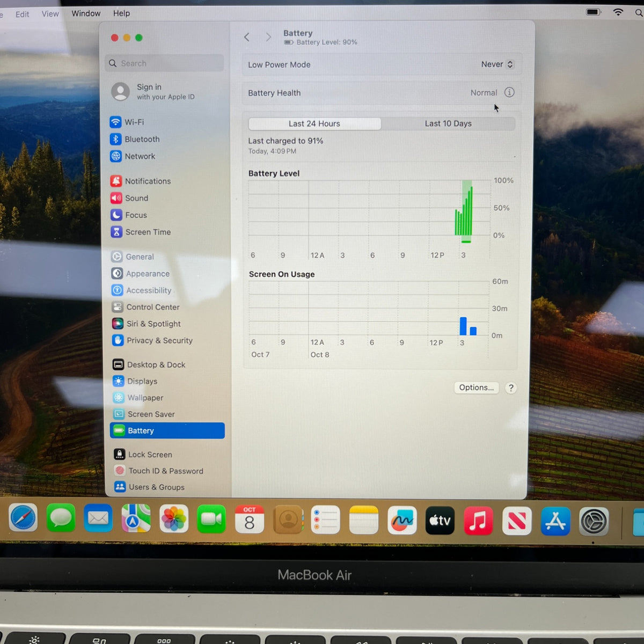The width and height of the screenshot is (644, 644).
Task: Open FaceTime in the Dock
Action: pos(211,519)
